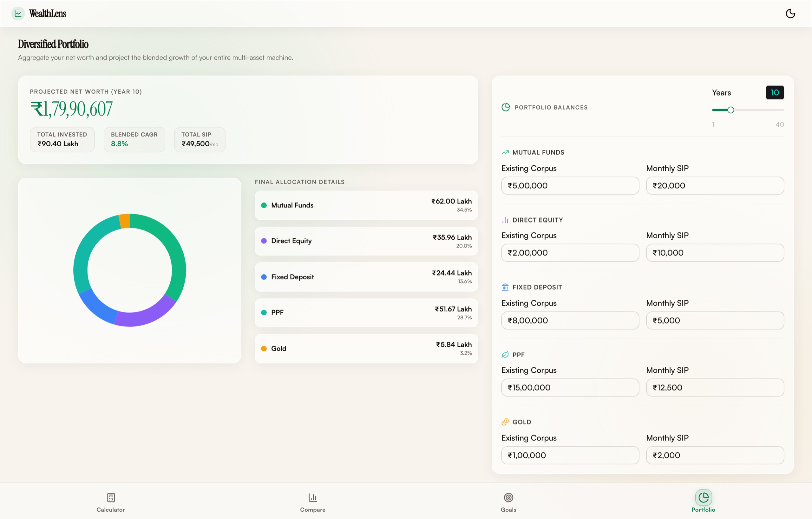The width and height of the screenshot is (812, 519).
Task: Click the ₹62.00 Lakh value
Action: point(451,201)
